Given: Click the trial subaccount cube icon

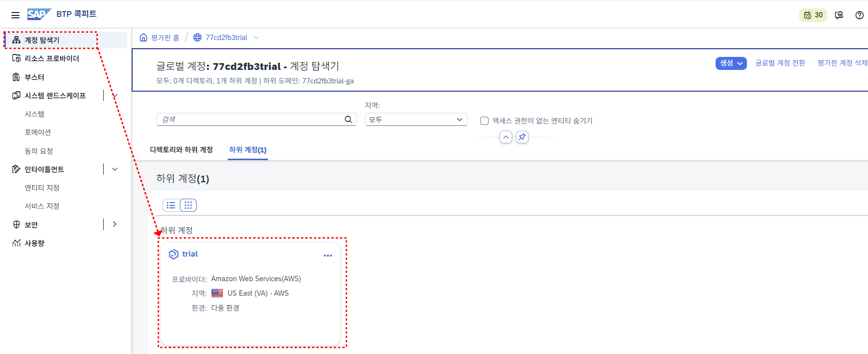Looking at the screenshot, I should point(174,254).
